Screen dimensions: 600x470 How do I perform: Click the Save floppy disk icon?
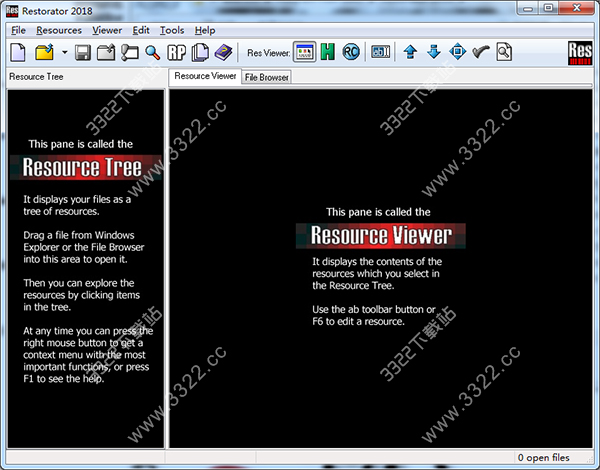tap(84, 51)
